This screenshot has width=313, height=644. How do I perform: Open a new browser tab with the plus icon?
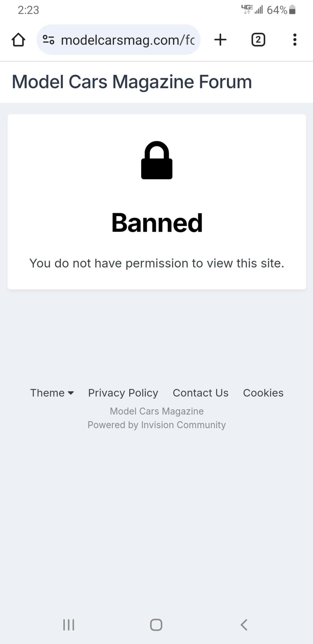[x=220, y=40]
